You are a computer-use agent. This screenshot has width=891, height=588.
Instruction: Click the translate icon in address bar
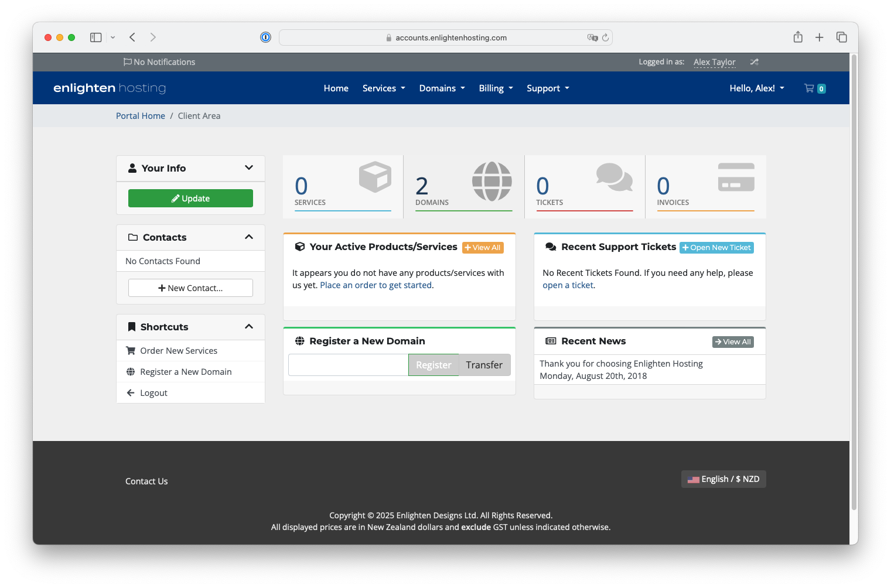[592, 37]
